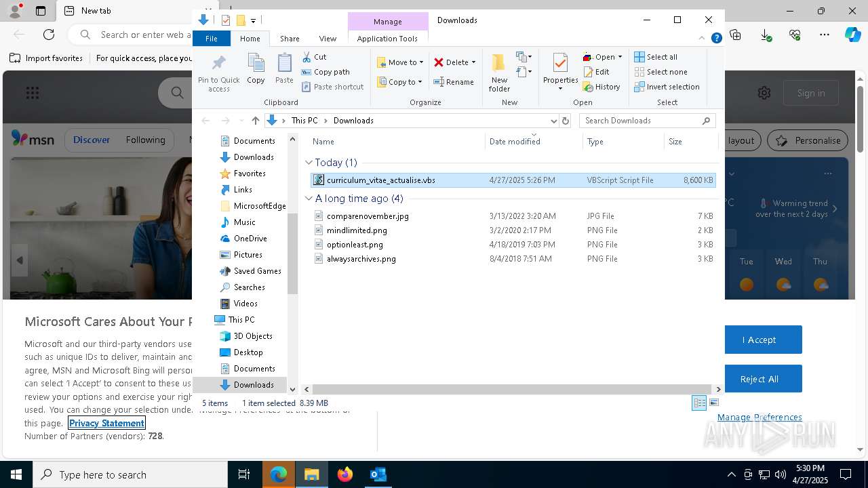Select optionleast.png file
Image resolution: width=868 pixels, height=488 pixels.
coord(513,245)
